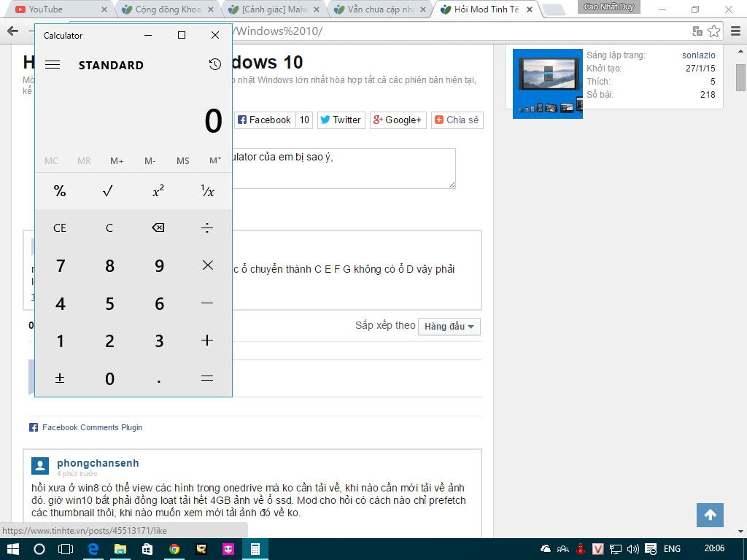The image size is (747, 560).
Task: Click the scroll-to-top arrow button
Action: 710,515
